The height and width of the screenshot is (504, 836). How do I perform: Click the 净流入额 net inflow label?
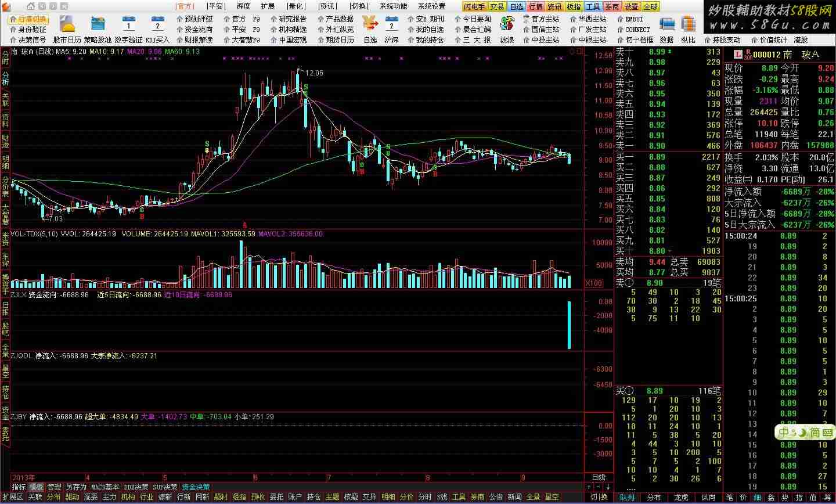[743, 191]
